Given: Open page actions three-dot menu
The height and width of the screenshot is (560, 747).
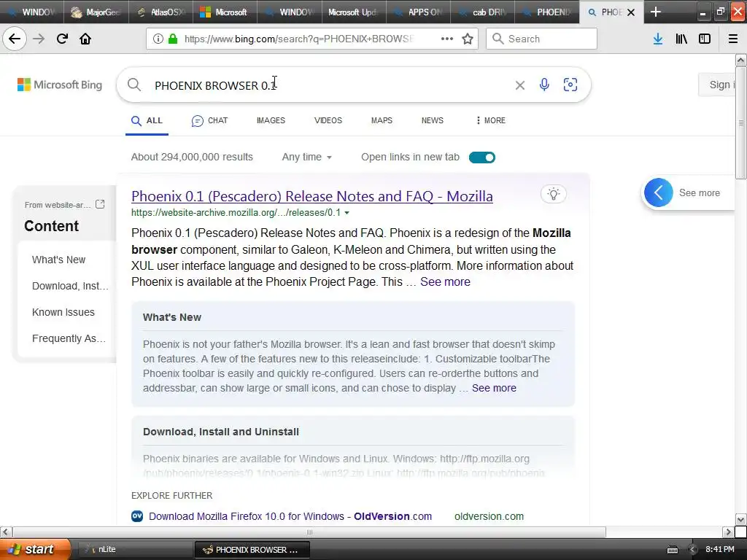Looking at the screenshot, I should click(x=447, y=39).
